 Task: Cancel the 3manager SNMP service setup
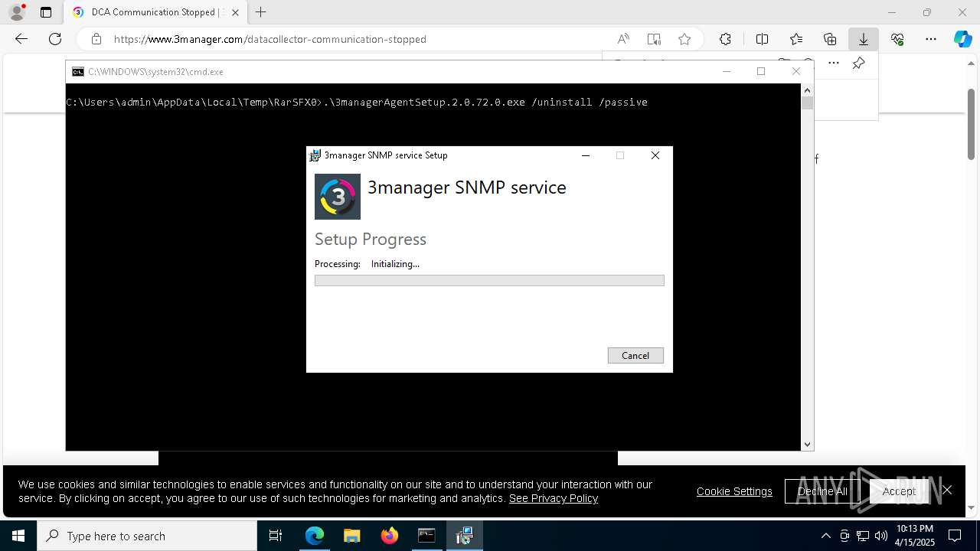[x=635, y=355]
